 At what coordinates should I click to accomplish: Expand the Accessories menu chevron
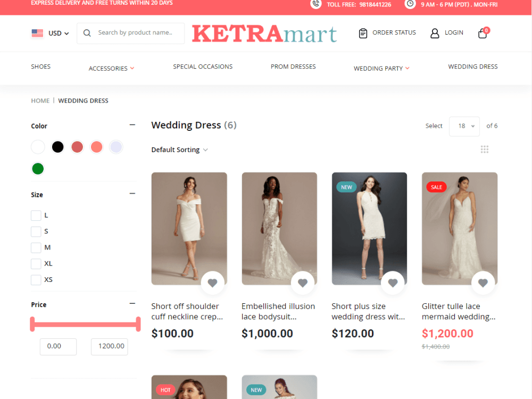[x=131, y=68]
